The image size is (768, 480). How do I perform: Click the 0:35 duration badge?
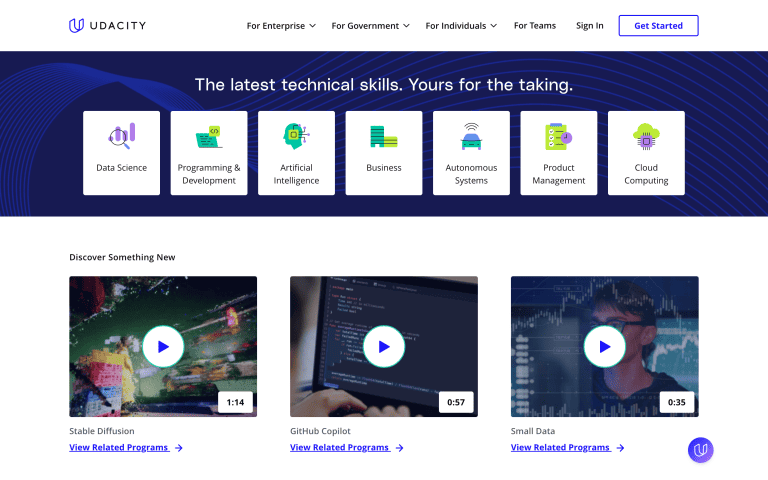[x=677, y=402]
